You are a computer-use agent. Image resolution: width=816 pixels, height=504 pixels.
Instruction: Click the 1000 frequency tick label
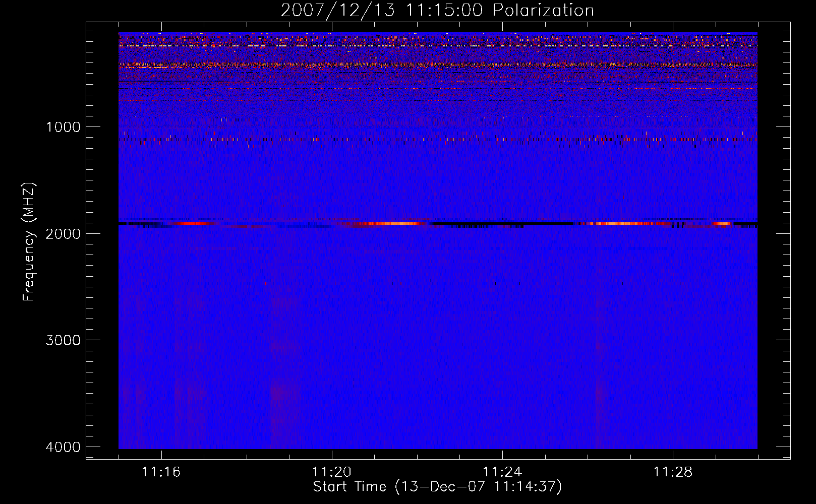63,127
